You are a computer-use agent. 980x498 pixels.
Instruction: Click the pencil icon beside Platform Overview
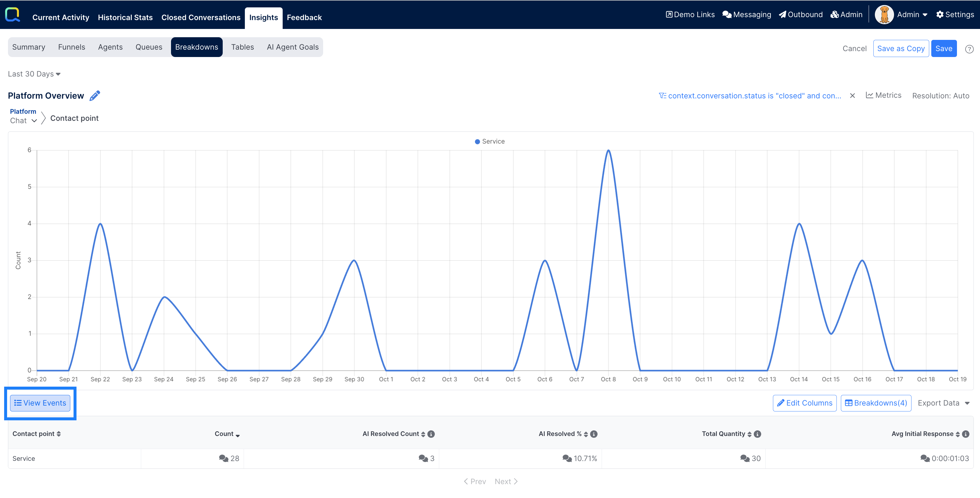95,95
